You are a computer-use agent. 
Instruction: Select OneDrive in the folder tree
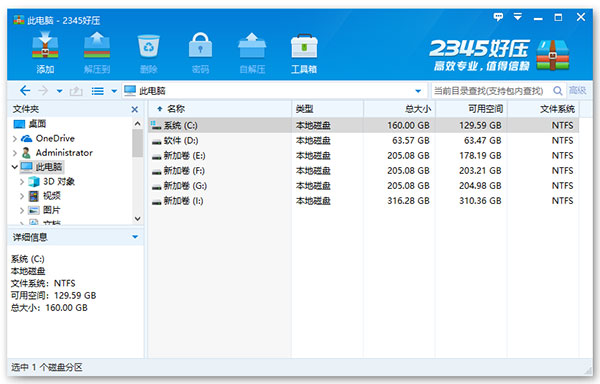(x=48, y=138)
